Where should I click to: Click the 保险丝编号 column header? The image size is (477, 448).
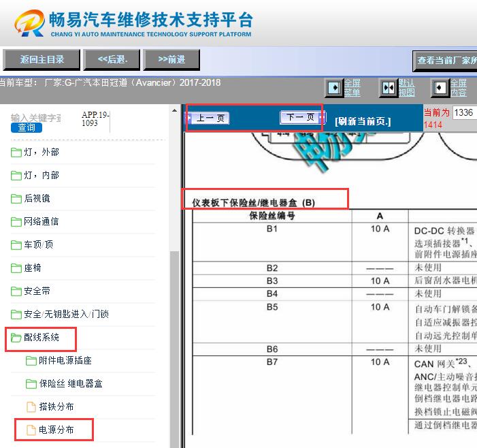coord(272,216)
